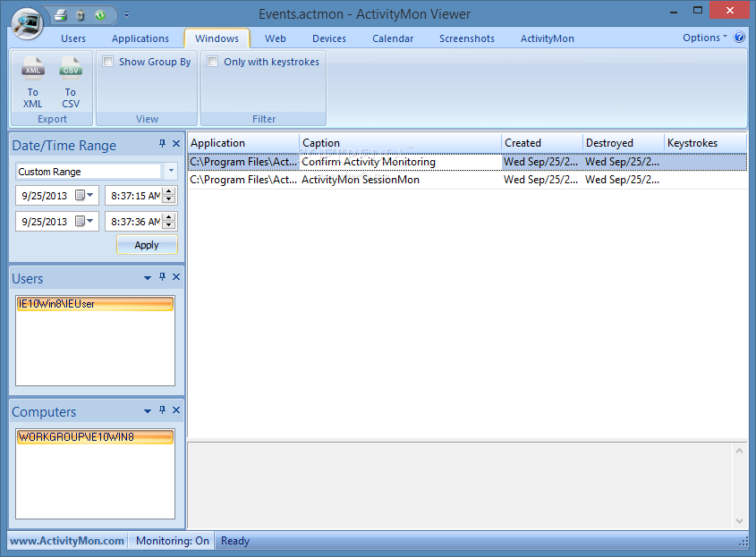Export events using To XML icon

pyautogui.click(x=33, y=82)
